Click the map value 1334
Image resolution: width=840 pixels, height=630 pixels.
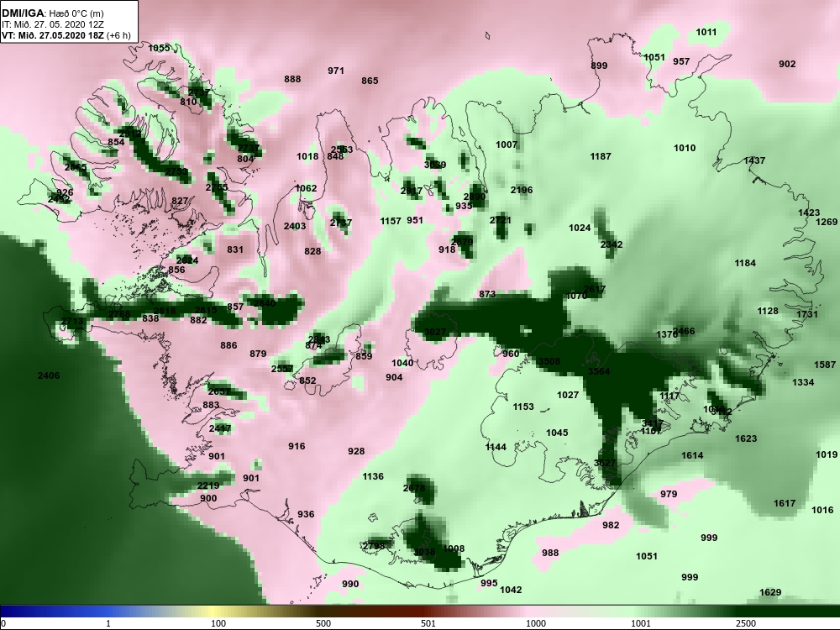click(x=803, y=382)
